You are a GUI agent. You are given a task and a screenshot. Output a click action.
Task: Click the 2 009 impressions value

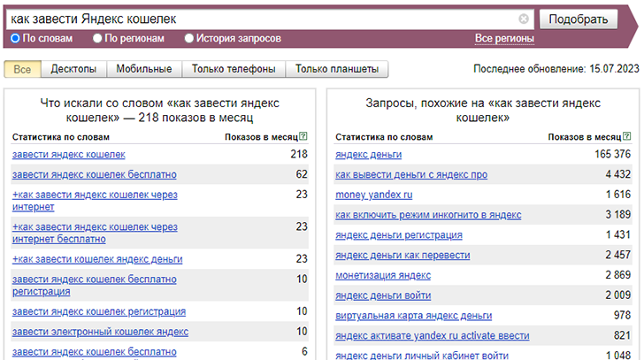618,295
